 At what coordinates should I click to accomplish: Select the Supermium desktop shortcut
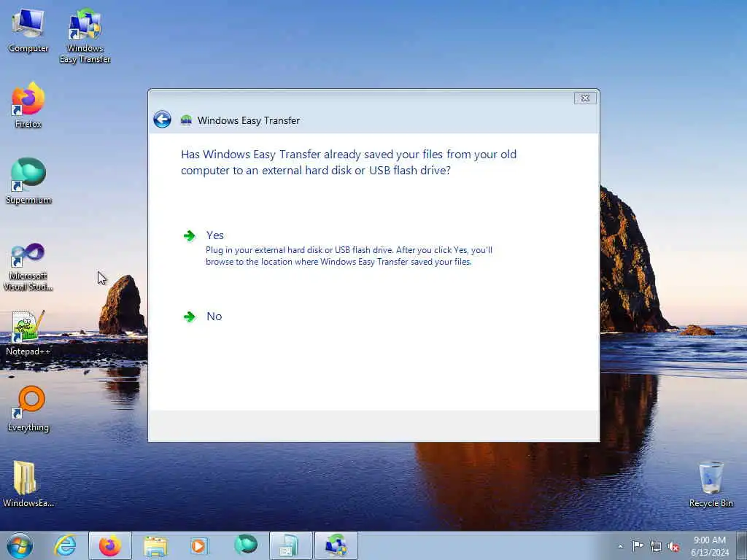click(28, 182)
